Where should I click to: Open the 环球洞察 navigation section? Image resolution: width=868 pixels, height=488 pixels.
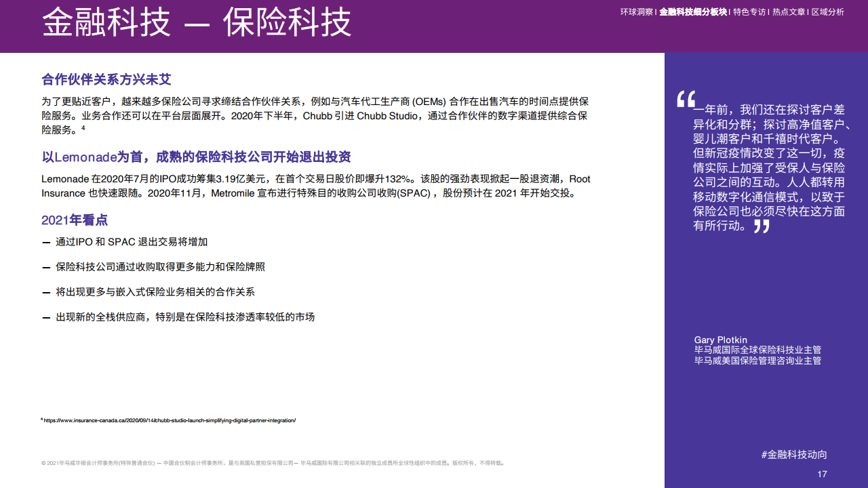tap(637, 12)
